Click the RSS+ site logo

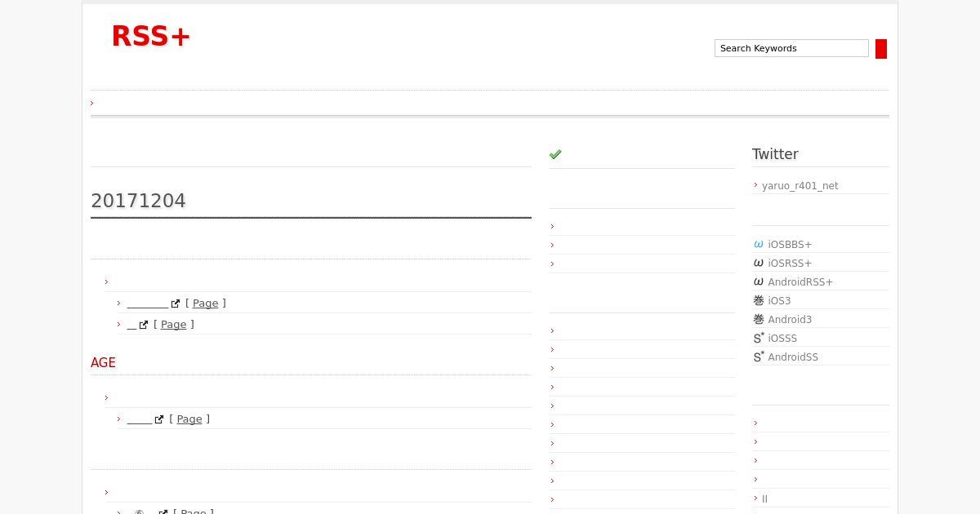tap(151, 36)
